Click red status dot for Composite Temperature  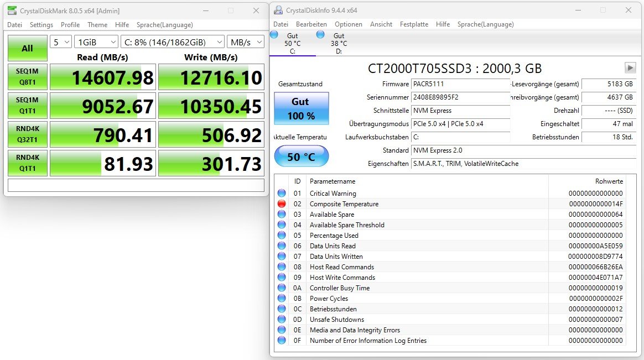click(x=282, y=204)
